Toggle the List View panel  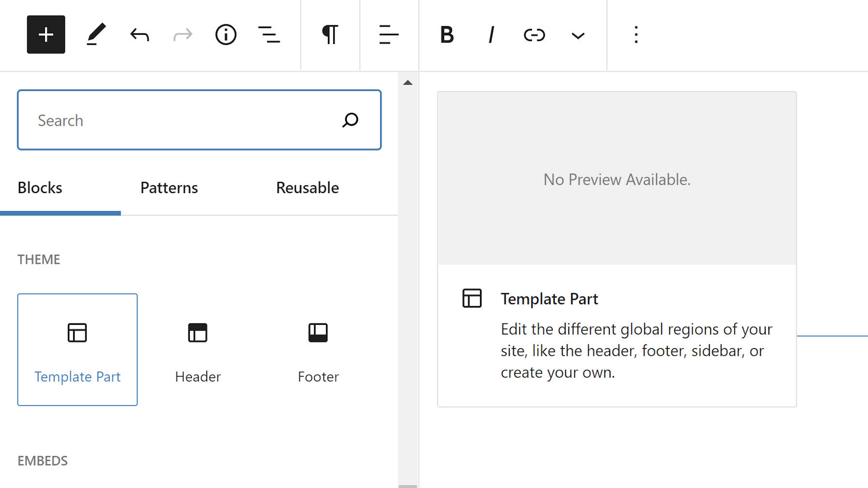click(x=269, y=35)
